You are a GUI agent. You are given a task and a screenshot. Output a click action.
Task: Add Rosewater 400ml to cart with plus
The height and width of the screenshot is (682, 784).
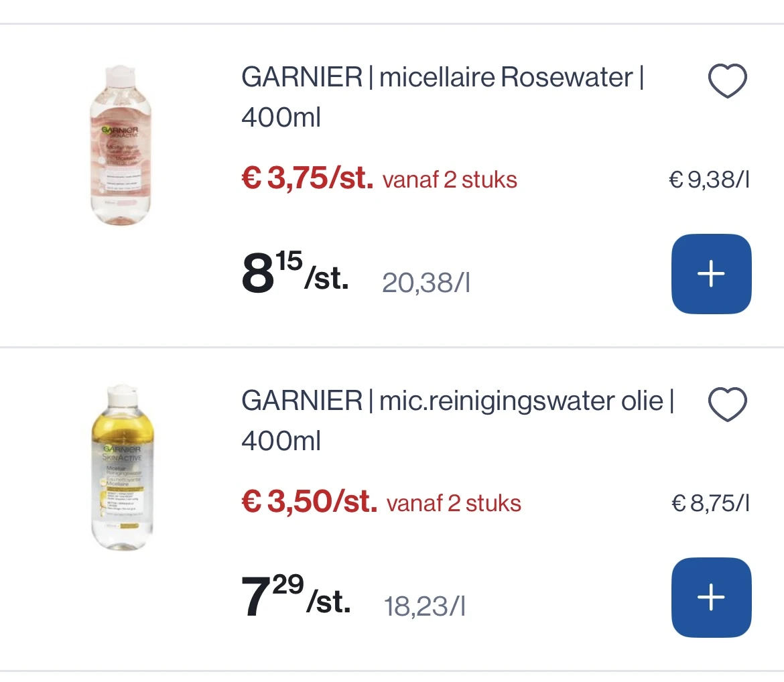tap(711, 274)
